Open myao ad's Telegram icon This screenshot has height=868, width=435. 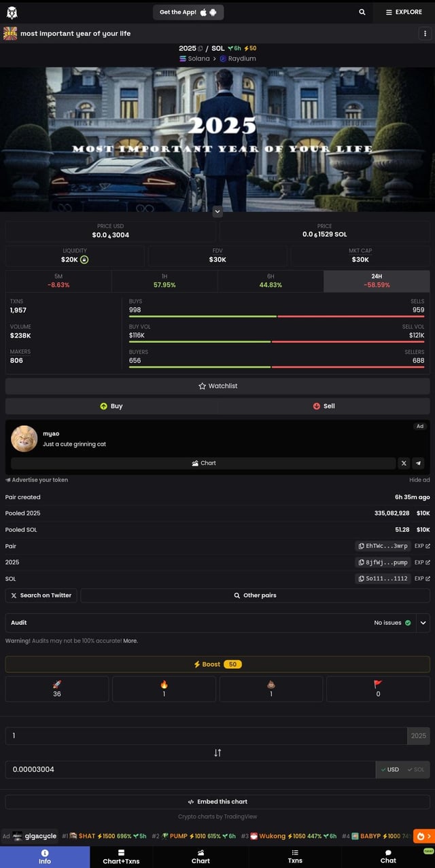point(419,463)
